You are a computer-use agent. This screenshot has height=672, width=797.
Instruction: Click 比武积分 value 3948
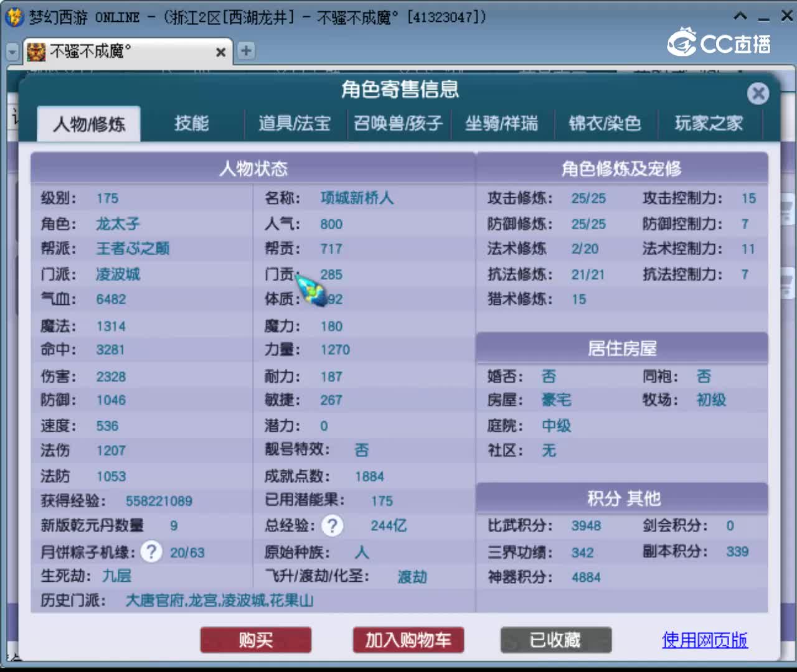[x=586, y=526]
